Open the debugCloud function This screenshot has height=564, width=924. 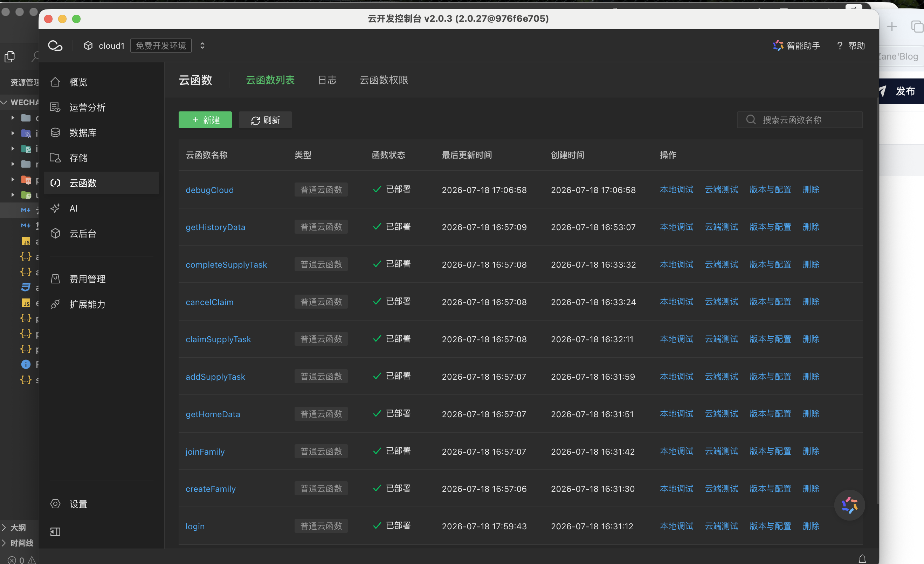[x=209, y=190]
